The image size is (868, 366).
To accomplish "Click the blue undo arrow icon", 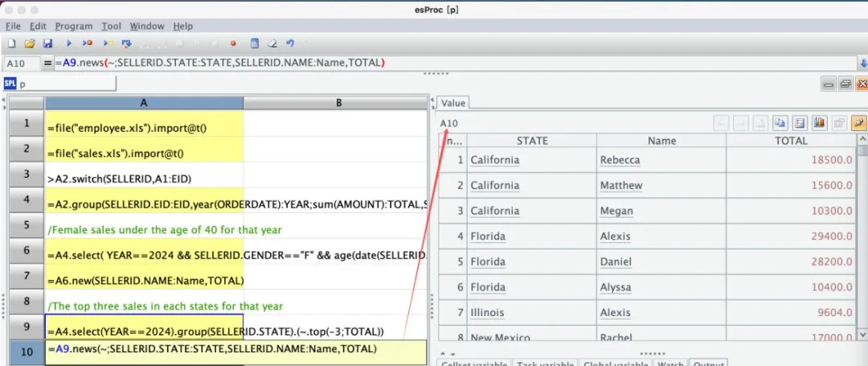I will pos(290,43).
